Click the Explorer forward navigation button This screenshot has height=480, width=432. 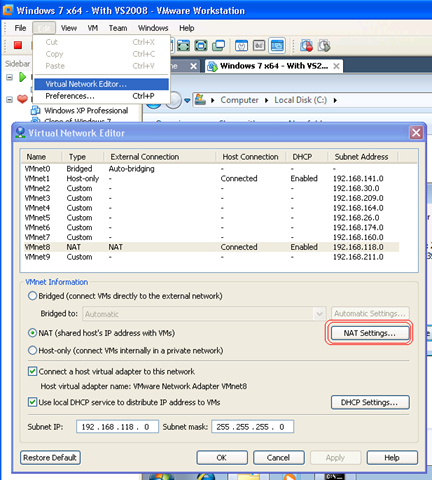[174, 100]
